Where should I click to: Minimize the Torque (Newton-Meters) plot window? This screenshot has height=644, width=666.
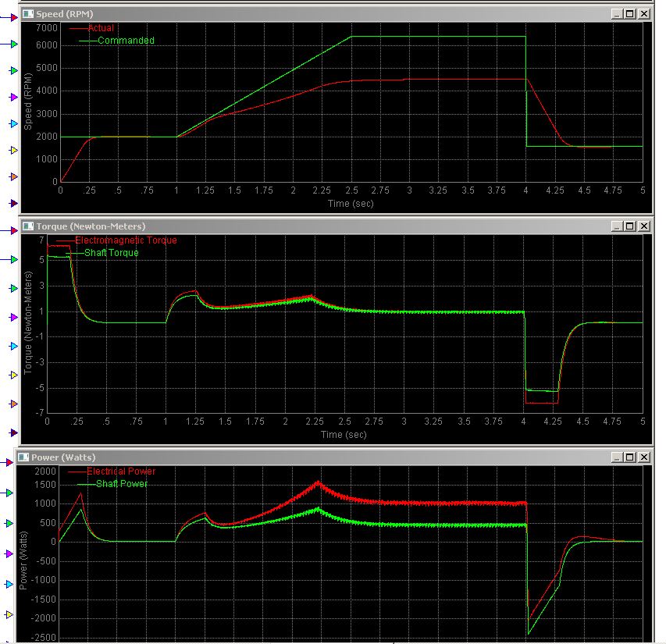(x=617, y=226)
